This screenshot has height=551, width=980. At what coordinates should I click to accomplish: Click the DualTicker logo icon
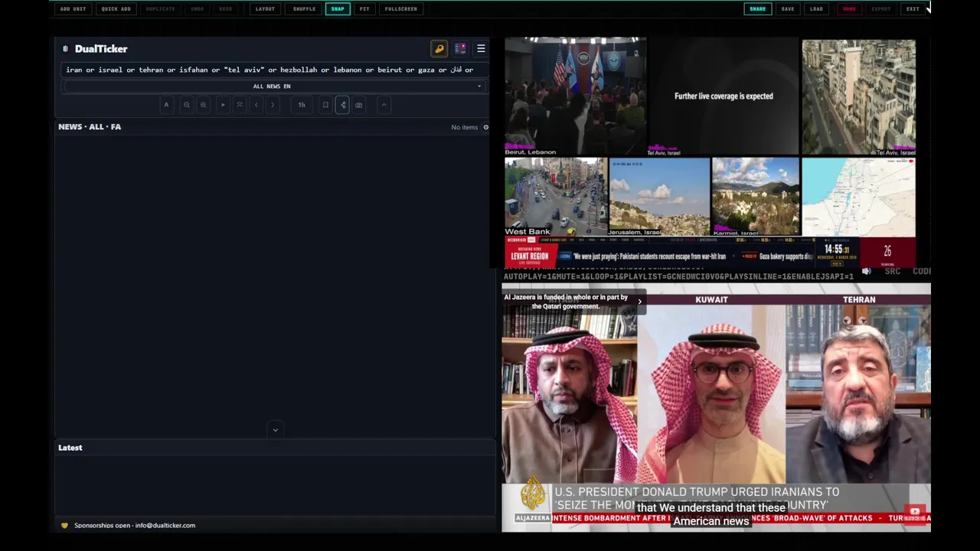[x=65, y=49]
